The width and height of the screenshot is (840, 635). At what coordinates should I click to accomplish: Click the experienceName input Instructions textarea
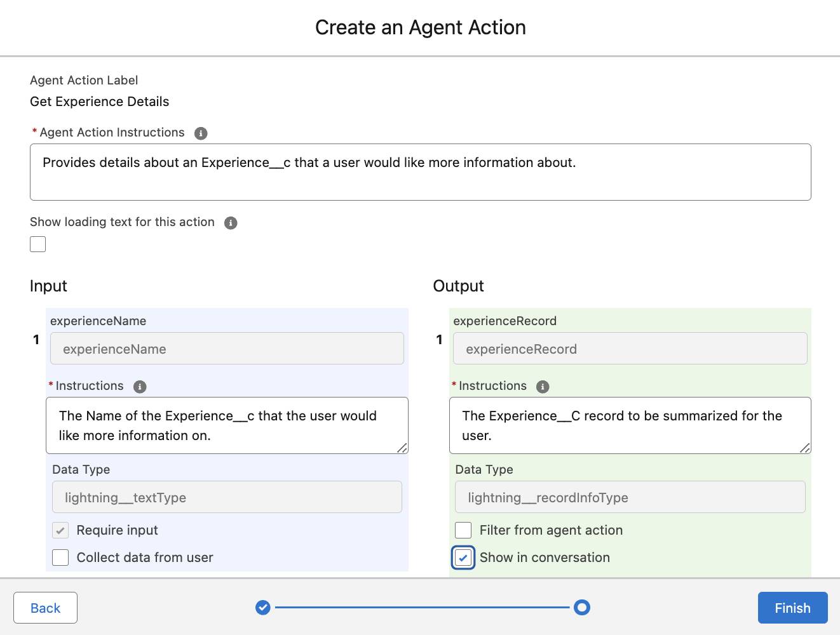tap(227, 425)
